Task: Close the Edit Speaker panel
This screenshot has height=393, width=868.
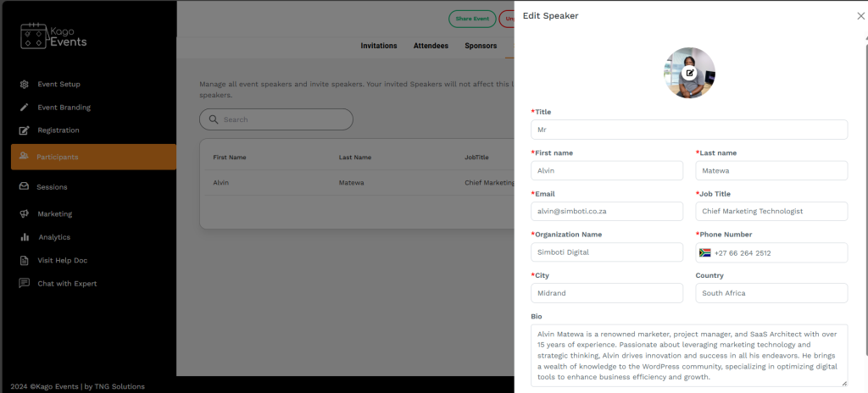Action: pos(860,16)
